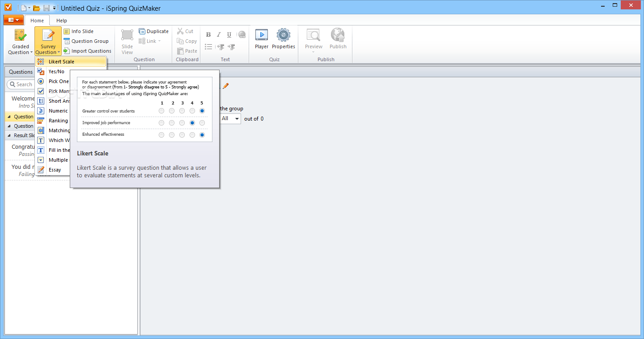Collapse the Result Slides section triangle
The image size is (644, 339).
[x=9, y=135]
